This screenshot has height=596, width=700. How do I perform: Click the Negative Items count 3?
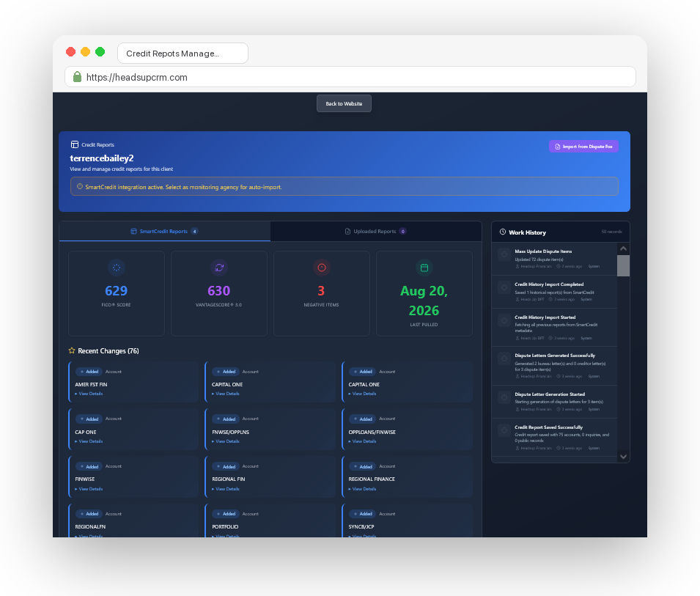coord(321,290)
